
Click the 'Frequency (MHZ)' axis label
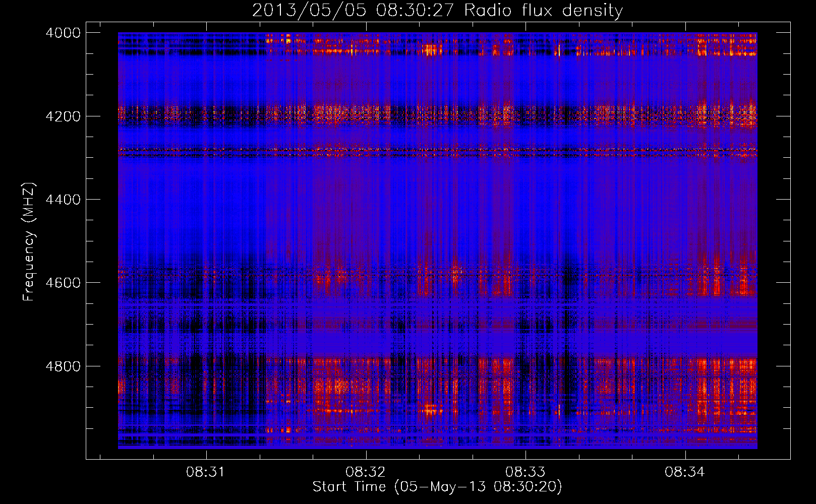click(29, 242)
